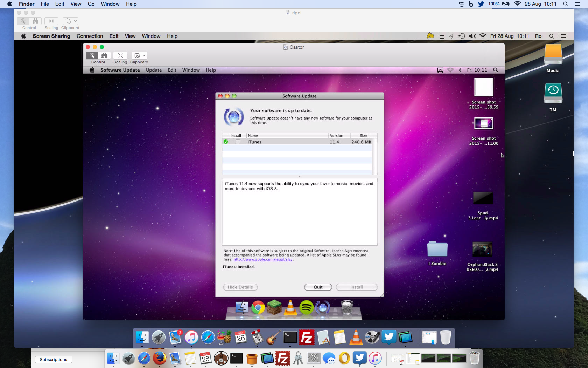Open Firefox in the bottom local dock

(160, 358)
